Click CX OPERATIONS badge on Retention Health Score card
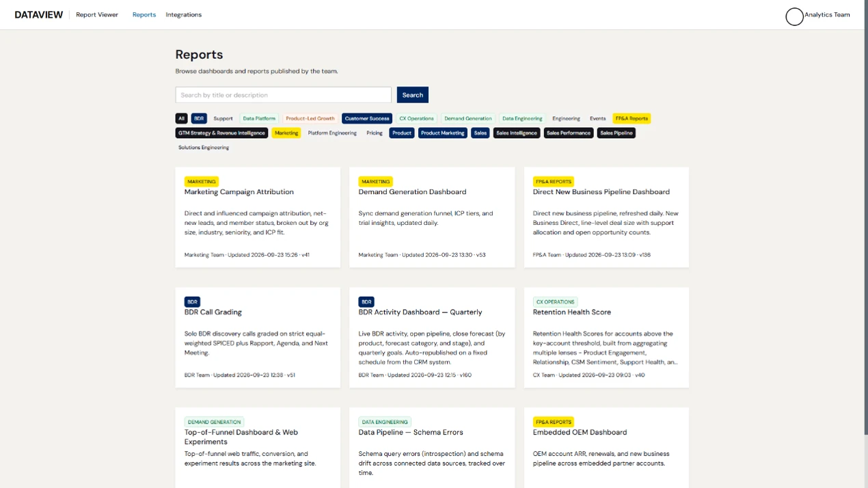 556,302
